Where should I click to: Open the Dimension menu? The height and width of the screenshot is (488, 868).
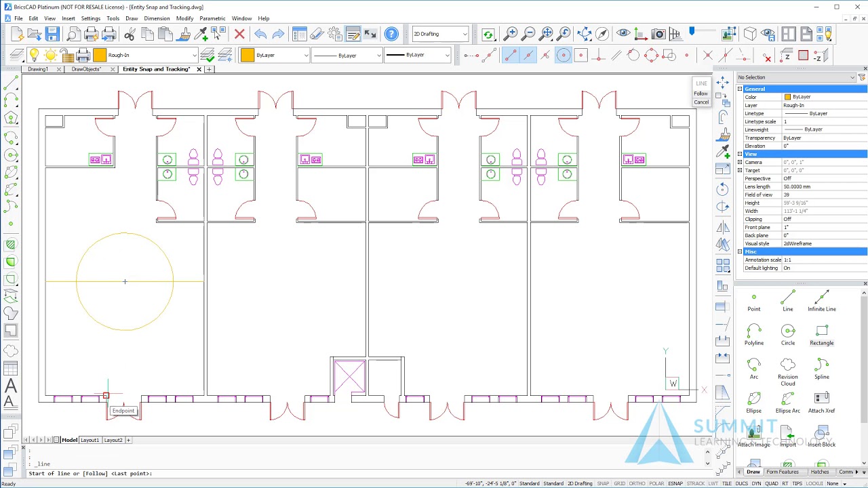[x=157, y=18]
